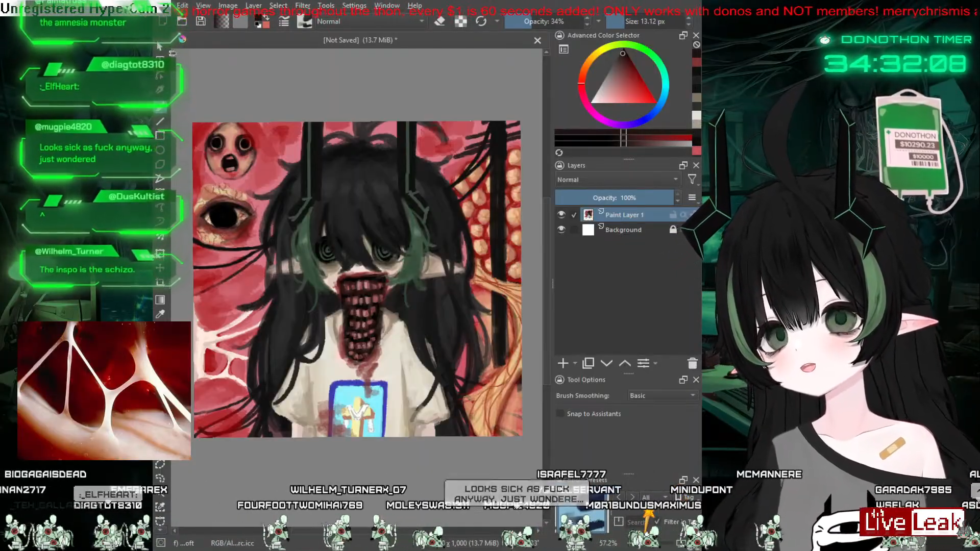Image resolution: width=980 pixels, height=551 pixels.
Task: Delete layer with trash can icon
Action: tap(692, 363)
